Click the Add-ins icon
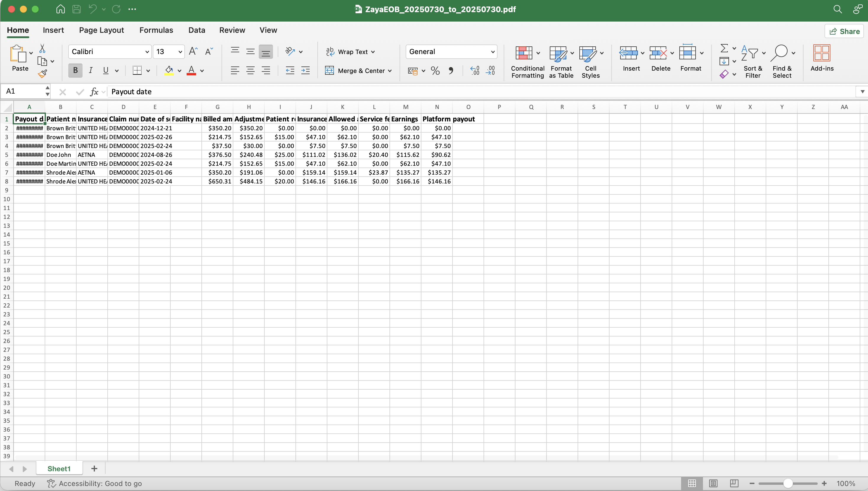The height and width of the screenshot is (491, 868). click(822, 53)
